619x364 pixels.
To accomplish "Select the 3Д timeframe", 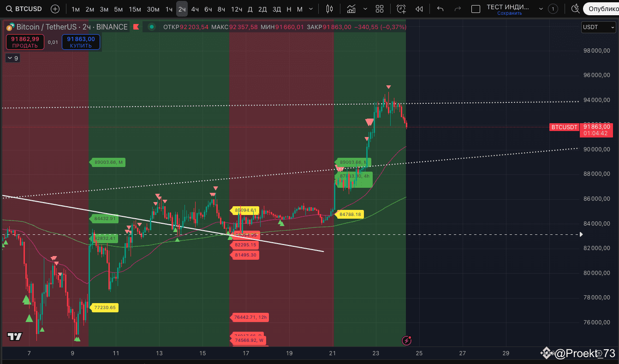I will (x=277, y=9).
